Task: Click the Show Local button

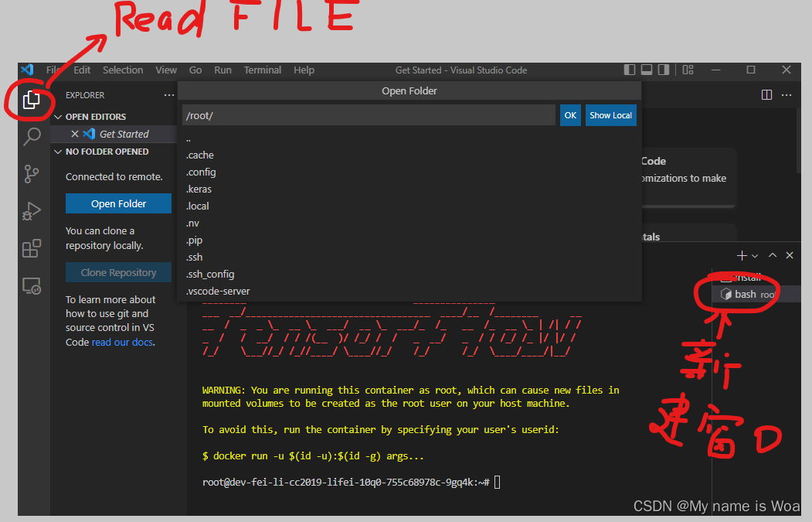Action: point(610,115)
